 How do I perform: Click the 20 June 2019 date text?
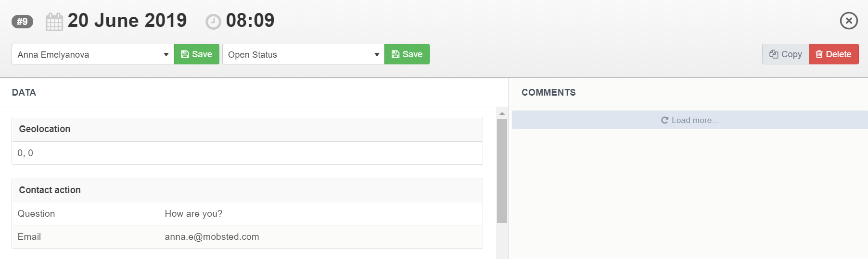(127, 21)
